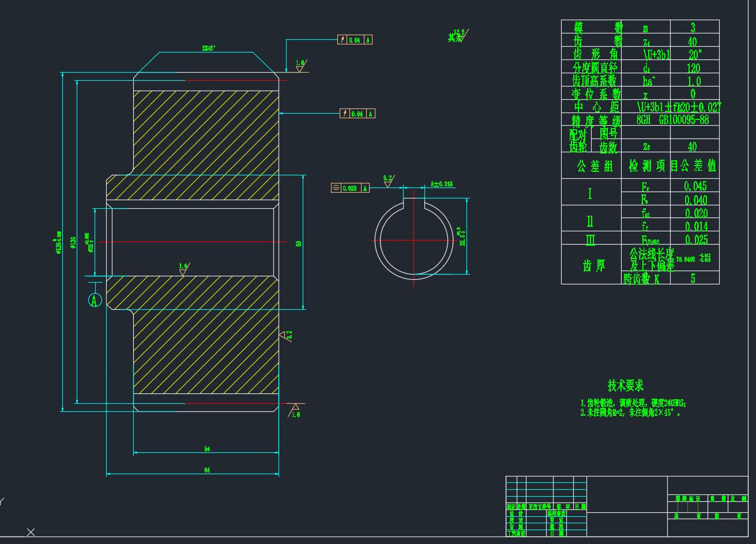This screenshot has height=544, width=756.
Task: Select the topmost 0.04 runout tolerance frame
Action: click(x=355, y=40)
